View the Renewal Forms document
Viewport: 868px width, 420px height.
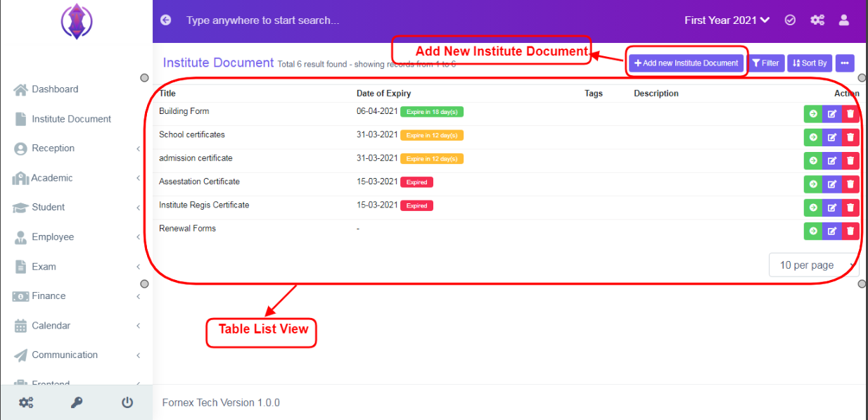(813, 231)
